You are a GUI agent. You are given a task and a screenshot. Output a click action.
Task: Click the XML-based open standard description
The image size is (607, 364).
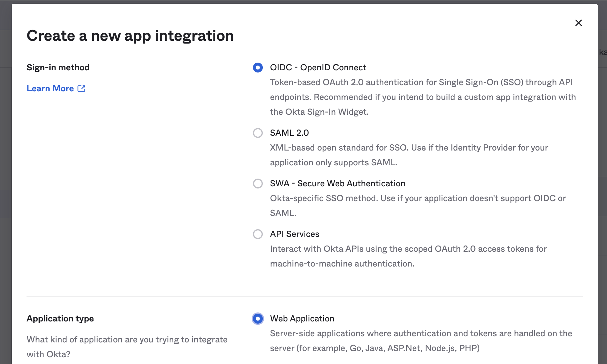[x=409, y=155]
